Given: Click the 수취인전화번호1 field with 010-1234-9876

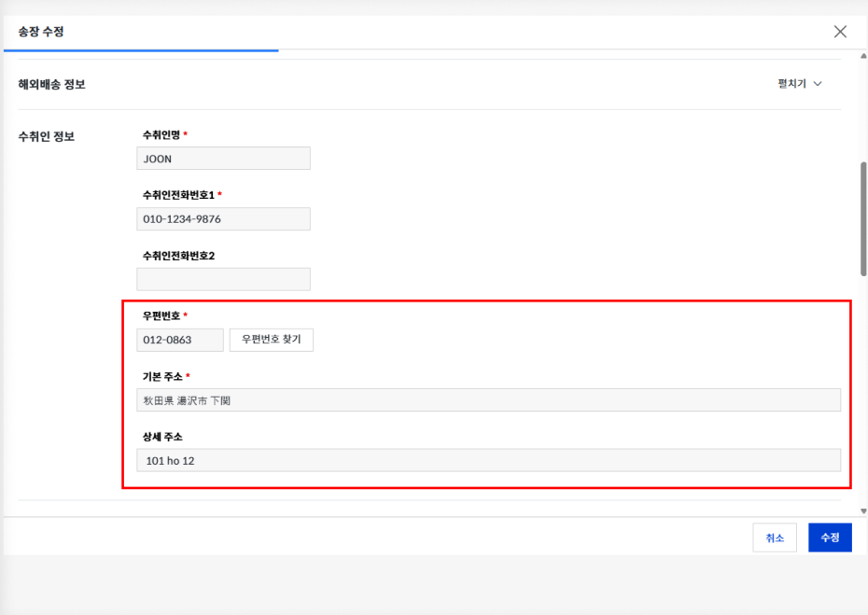Looking at the screenshot, I should (223, 218).
